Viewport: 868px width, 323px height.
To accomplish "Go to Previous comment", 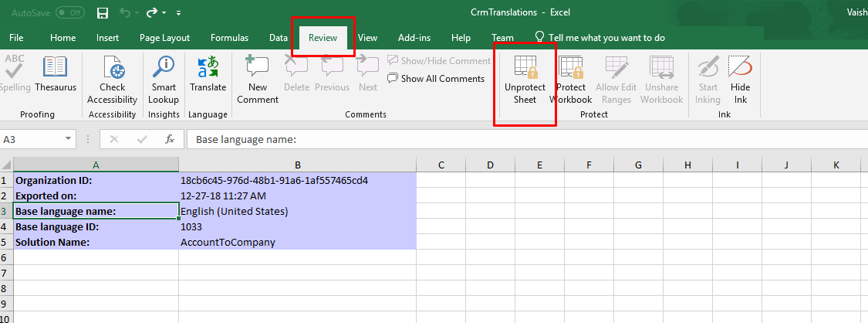I will point(332,74).
